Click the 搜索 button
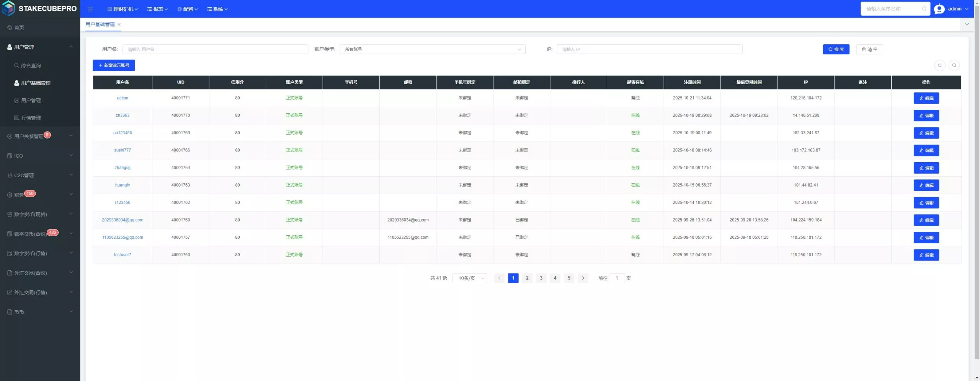The width and height of the screenshot is (980, 381). tap(836, 49)
